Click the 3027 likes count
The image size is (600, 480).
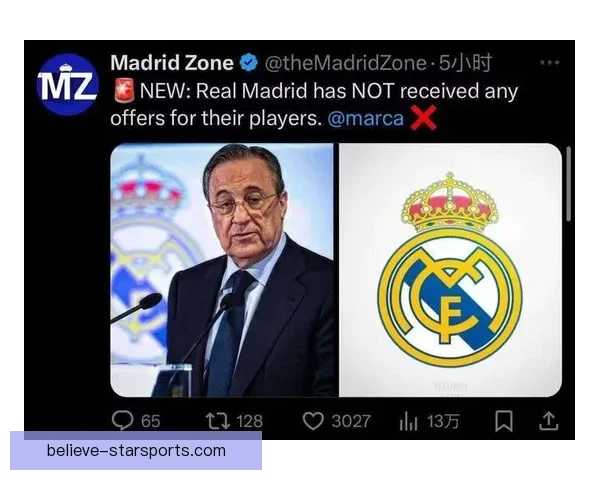(351, 421)
